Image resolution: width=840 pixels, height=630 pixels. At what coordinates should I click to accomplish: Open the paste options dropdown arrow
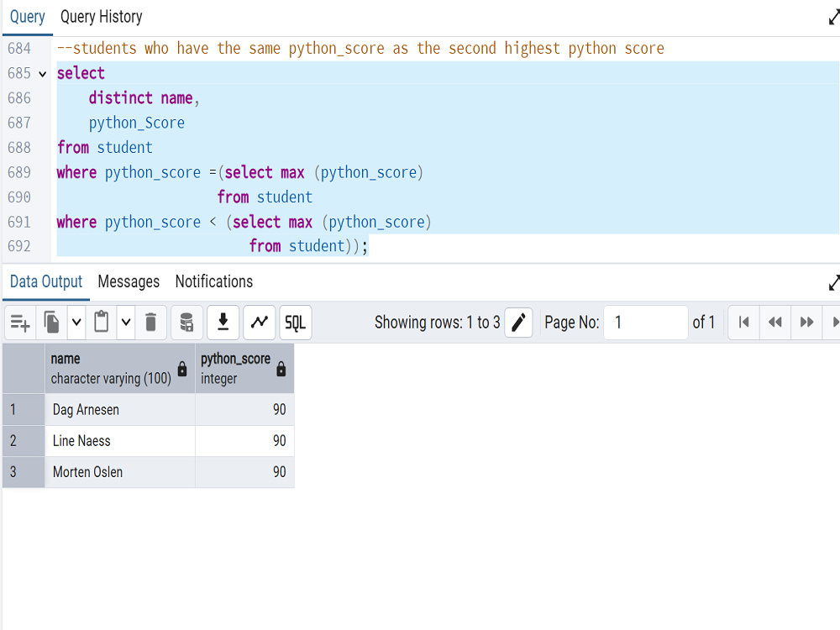coord(126,323)
